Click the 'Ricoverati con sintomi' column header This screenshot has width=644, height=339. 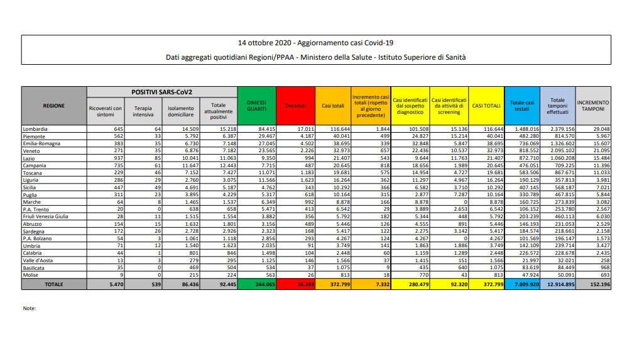click(x=106, y=111)
